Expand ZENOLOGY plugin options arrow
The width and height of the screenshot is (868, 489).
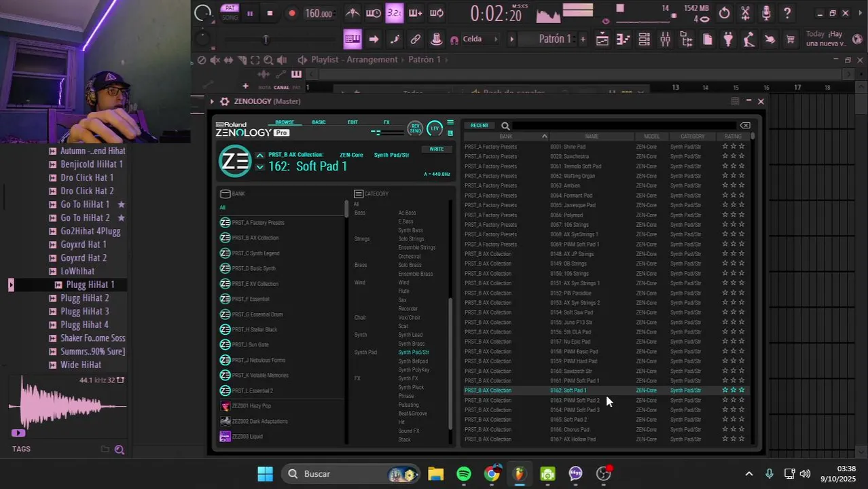(x=212, y=101)
